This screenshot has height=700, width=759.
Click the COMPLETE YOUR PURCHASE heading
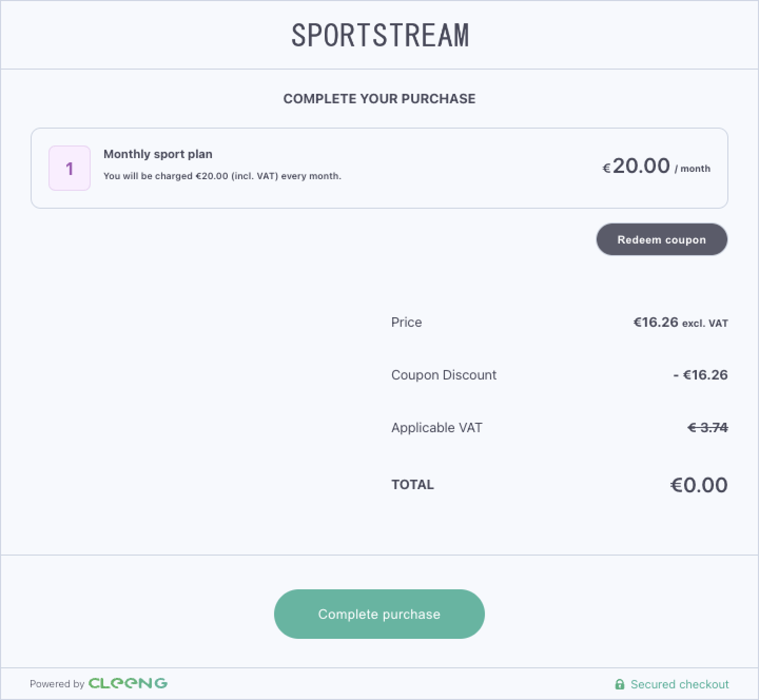379,99
